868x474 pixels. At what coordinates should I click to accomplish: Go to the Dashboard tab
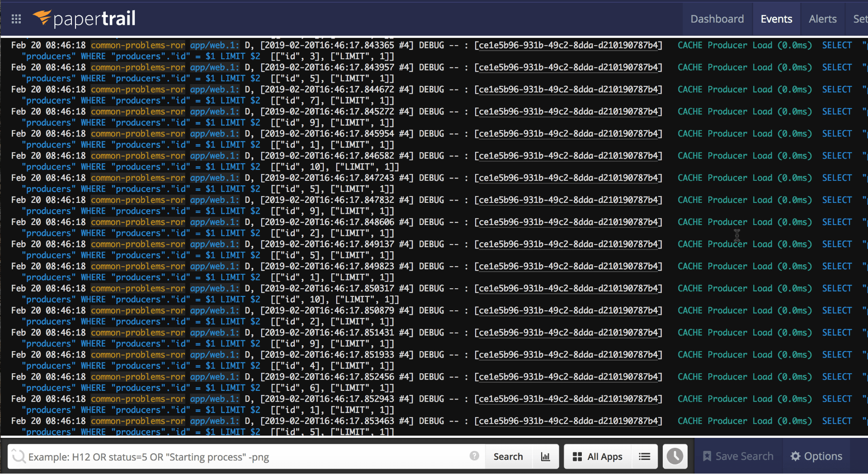(717, 19)
